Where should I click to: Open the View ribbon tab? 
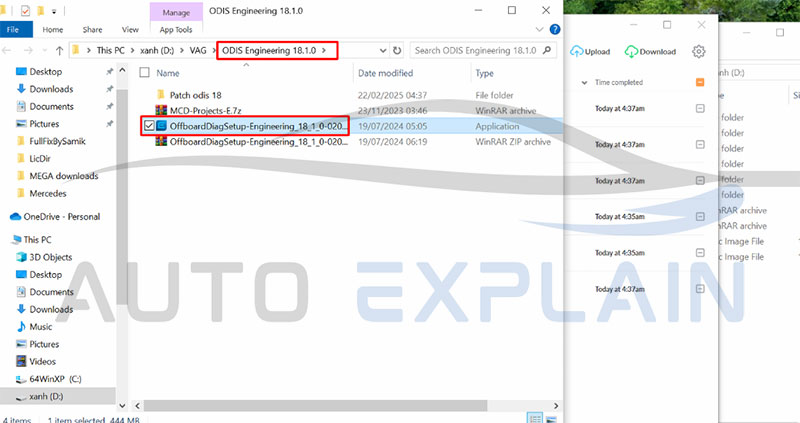click(x=130, y=30)
